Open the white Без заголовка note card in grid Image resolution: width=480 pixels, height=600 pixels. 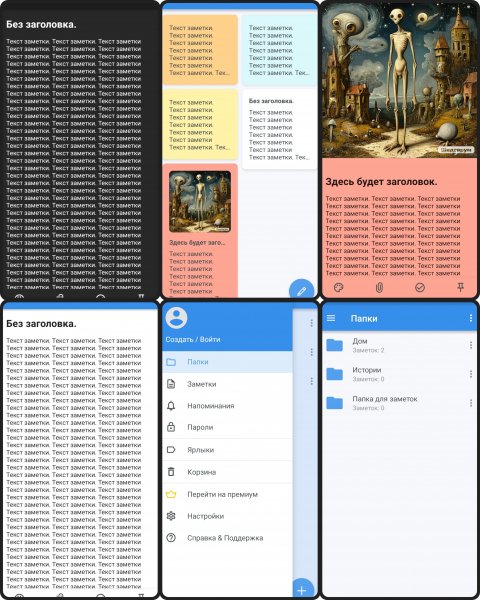280,129
